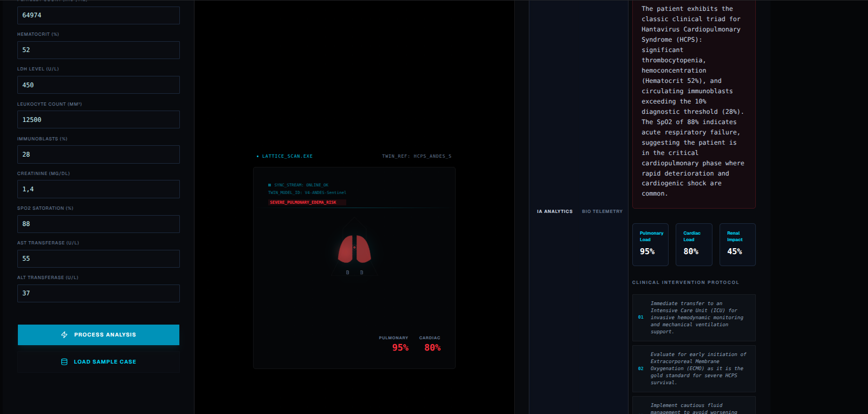Focus the AST Transferase field
Image resolution: width=868 pixels, height=414 pixels.
click(x=99, y=258)
